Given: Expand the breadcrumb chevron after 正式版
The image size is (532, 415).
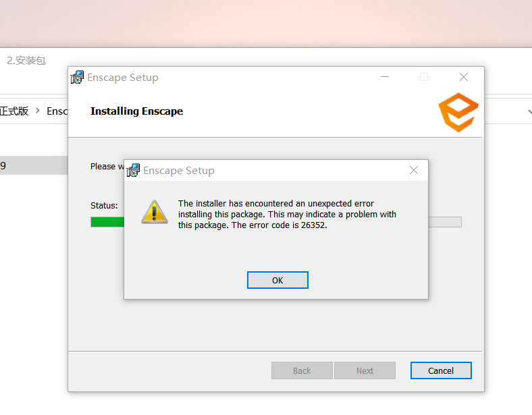Looking at the screenshot, I should click(x=38, y=111).
